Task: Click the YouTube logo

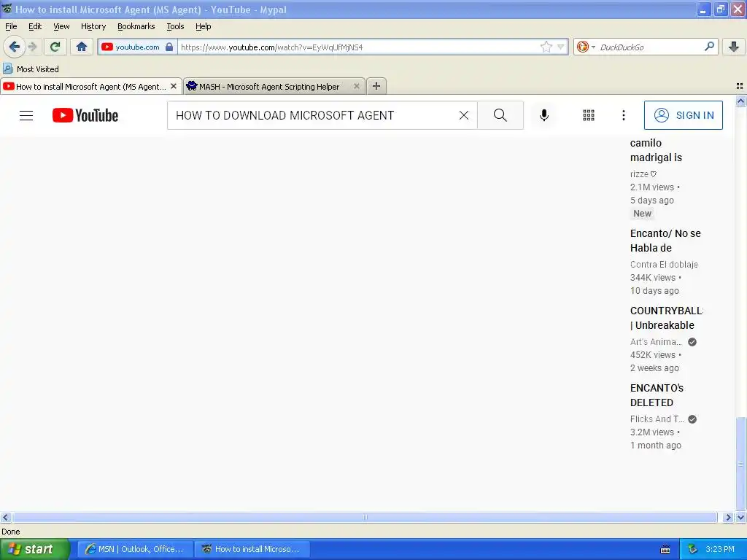Action: tap(85, 115)
